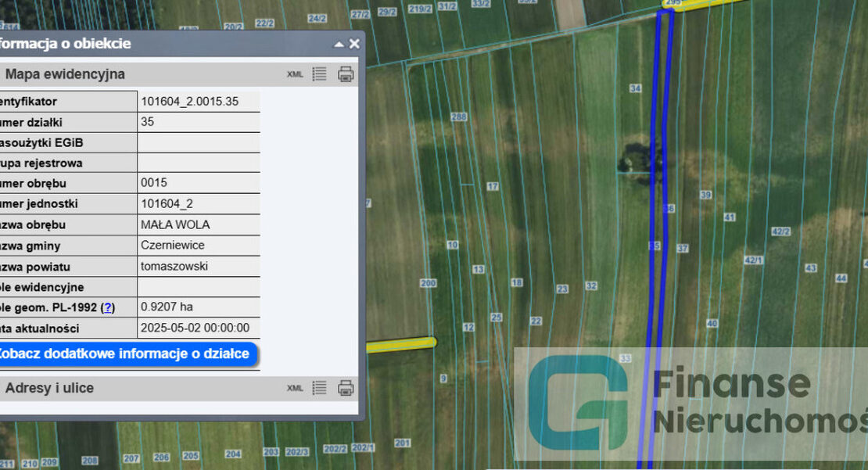Export Mapa ewidencyjna data as XML
This screenshot has height=470, width=868.
(295, 74)
